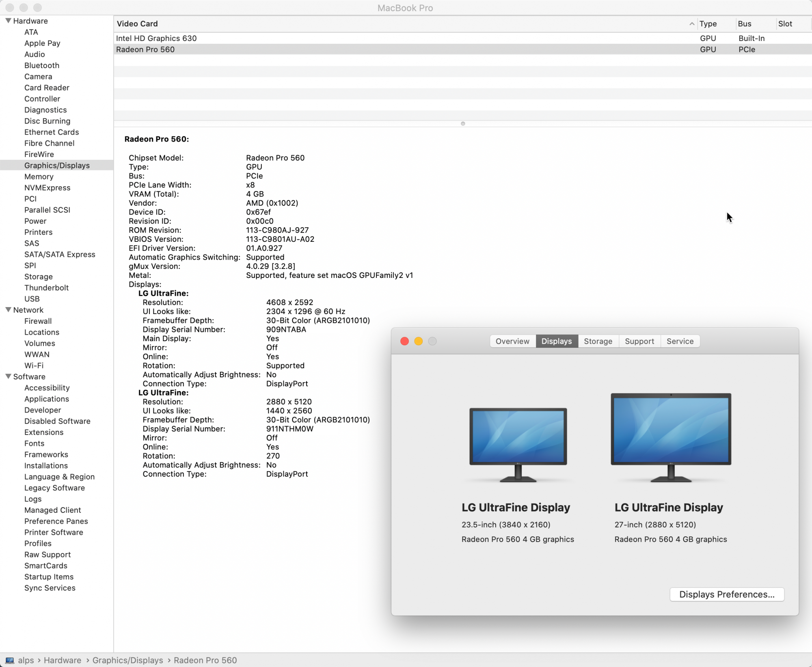Image resolution: width=812 pixels, height=667 pixels.
Task: Select the Radeon Pro 560 table row
Action: pyautogui.click(x=463, y=49)
